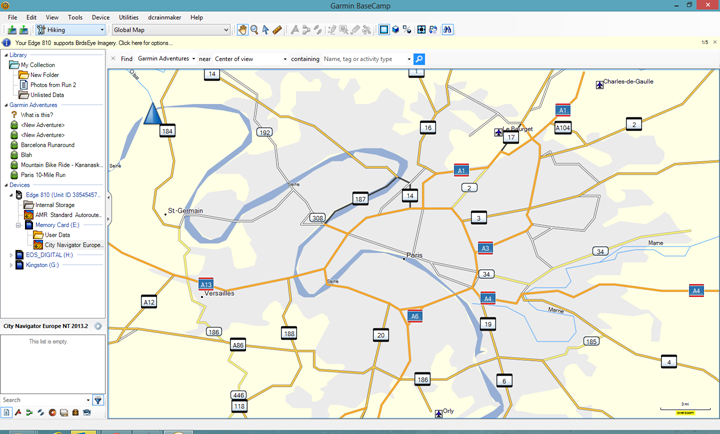Expand the EOS_DIGITAL (H:) device node
This screenshot has width=720, height=434.
11,255
